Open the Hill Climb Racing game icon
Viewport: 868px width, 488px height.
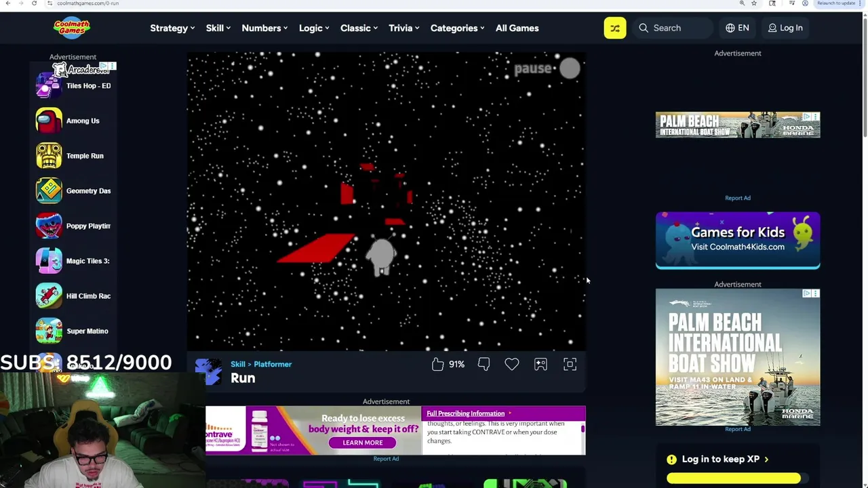(x=49, y=296)
